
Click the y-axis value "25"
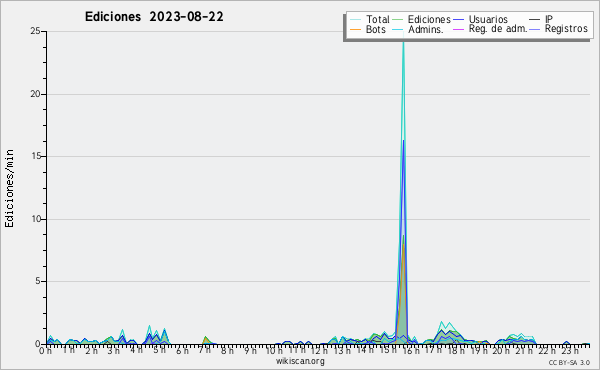coord(35,31)
